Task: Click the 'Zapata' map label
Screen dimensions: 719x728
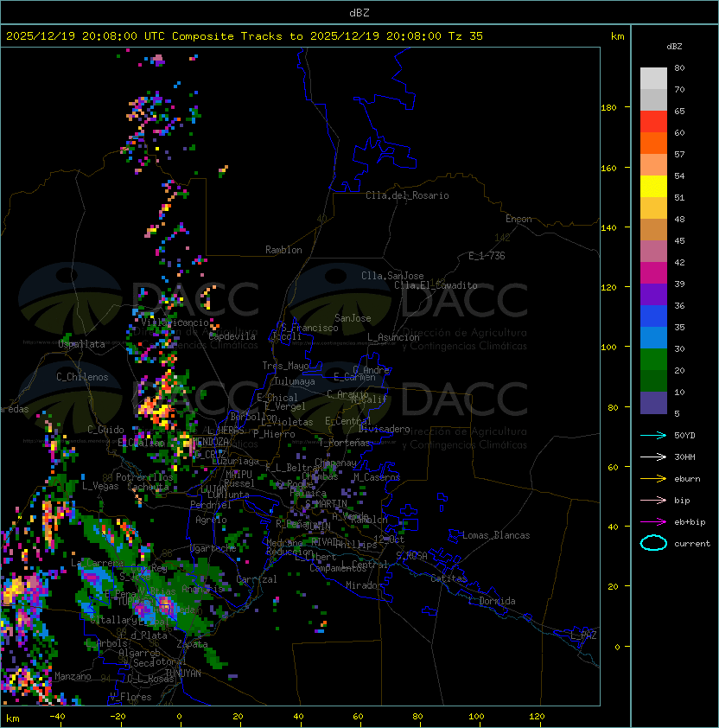Action: pos(192,644)
